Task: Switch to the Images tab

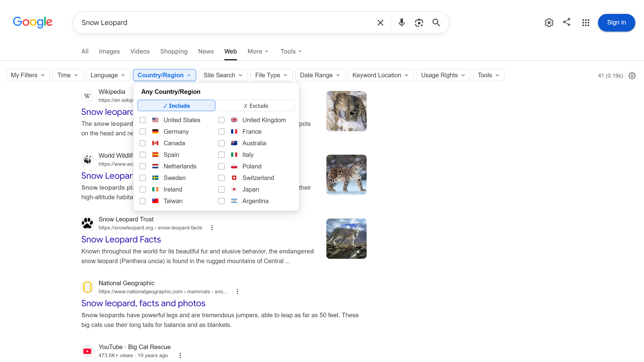Action: pos(109,51)
